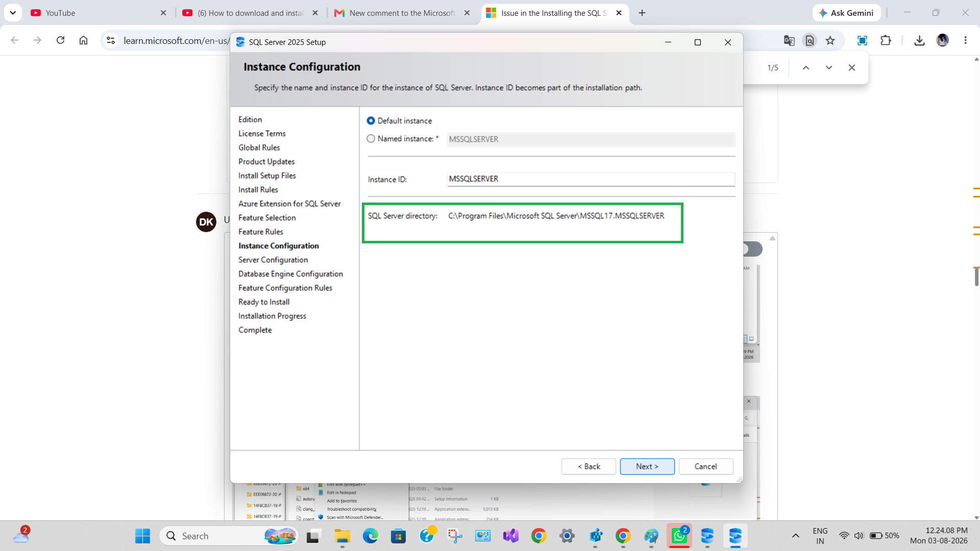Click the page vertical scrollbar thumb
Image resolution: width=980 pixels, height=551 pixels.
pos(976,277)
